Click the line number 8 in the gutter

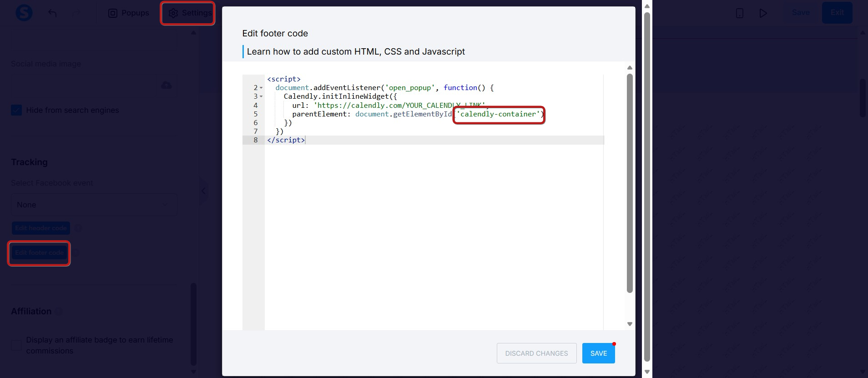point(256,140)
